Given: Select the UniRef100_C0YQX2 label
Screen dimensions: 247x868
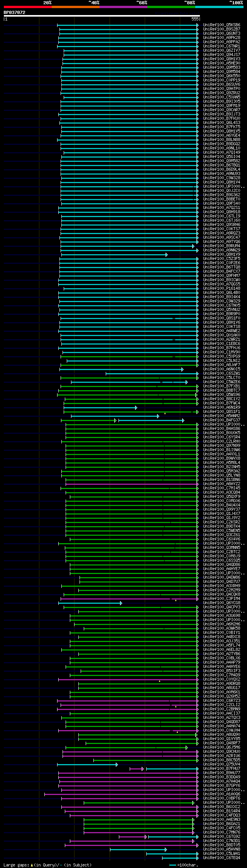Looking at the screenshot, I should [x=222, y=679].
